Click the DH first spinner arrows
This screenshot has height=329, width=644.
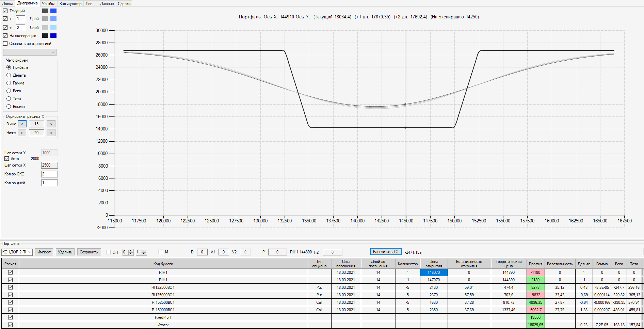pos(131,252)
